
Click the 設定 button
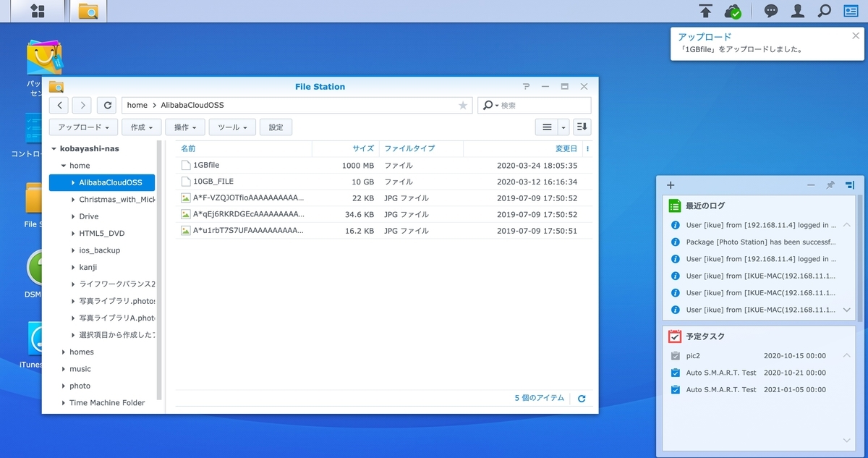coord(276,127)
